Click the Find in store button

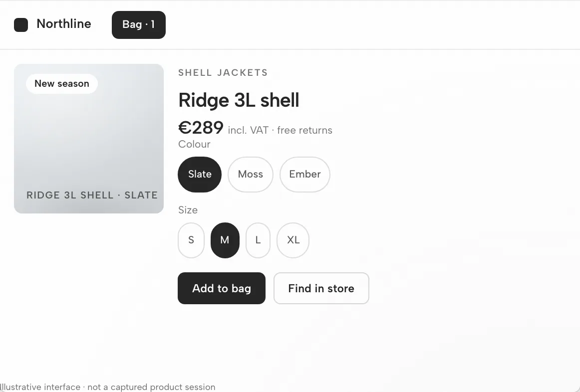[321, 288]
